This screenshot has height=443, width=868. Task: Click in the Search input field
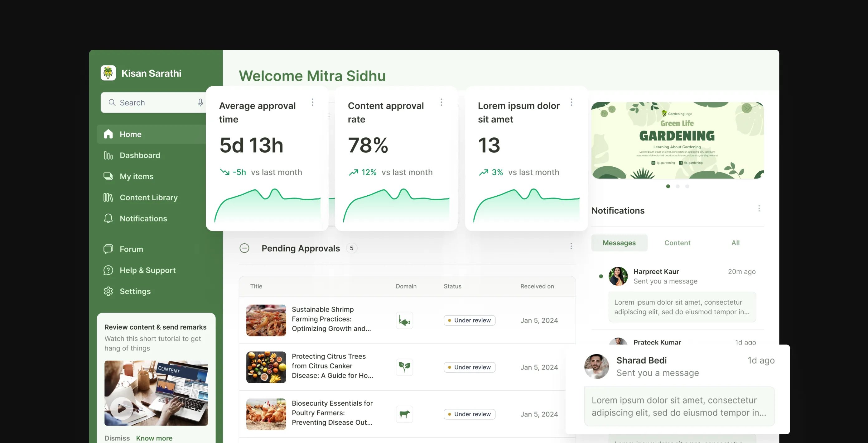154,102
